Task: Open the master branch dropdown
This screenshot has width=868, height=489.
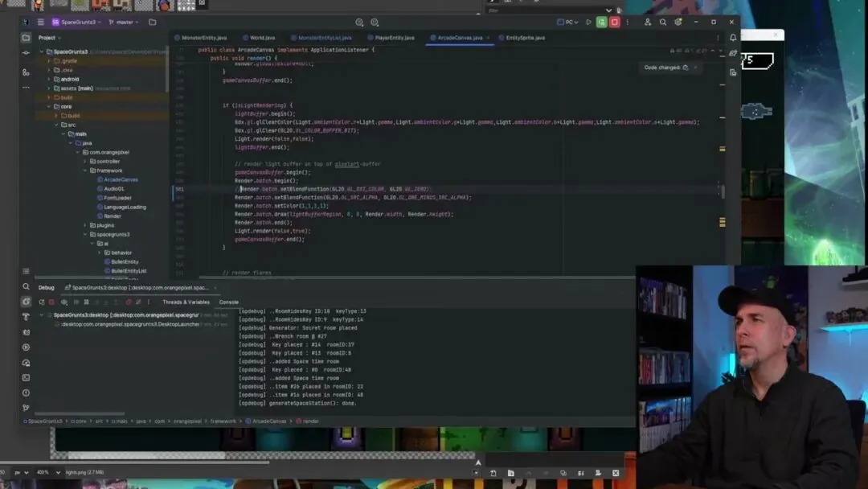Action: pyautogui.click(x=124, y=23)
